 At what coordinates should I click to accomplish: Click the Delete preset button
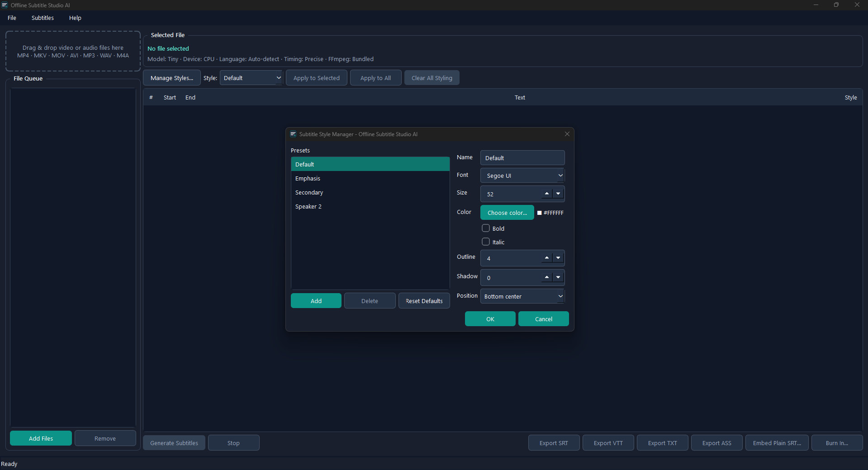tap(370, 301)
